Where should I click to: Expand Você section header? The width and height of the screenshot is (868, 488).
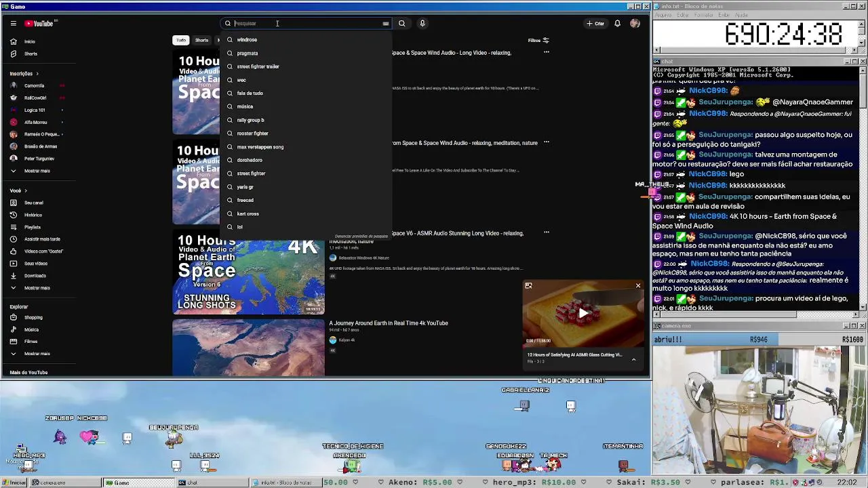coord(18,190)
